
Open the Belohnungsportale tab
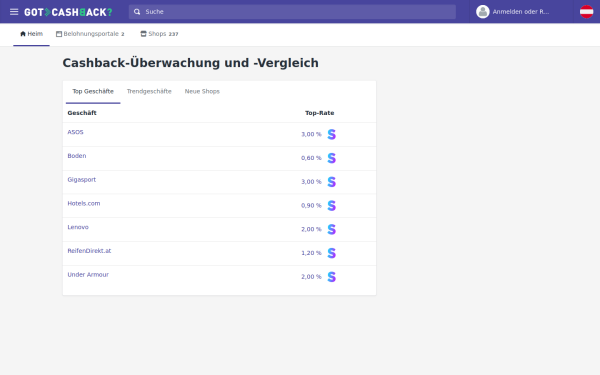[90, 34]
